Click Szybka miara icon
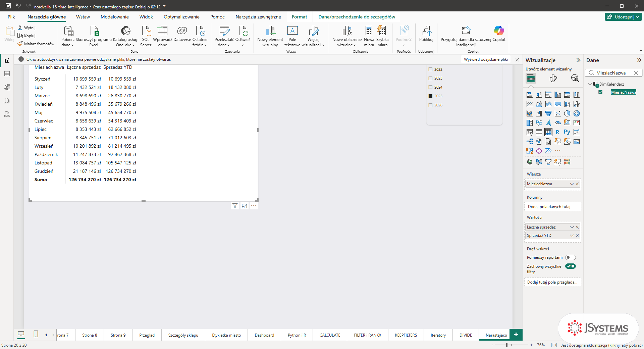Viewport: 644px width, 349px height. tap(382, 31)
